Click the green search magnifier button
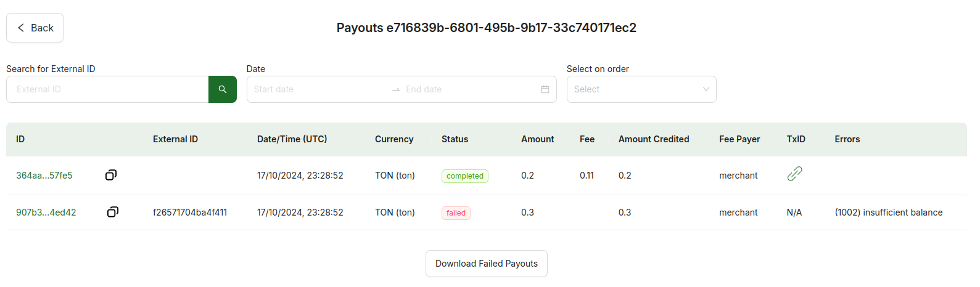 tap(223, 89)
